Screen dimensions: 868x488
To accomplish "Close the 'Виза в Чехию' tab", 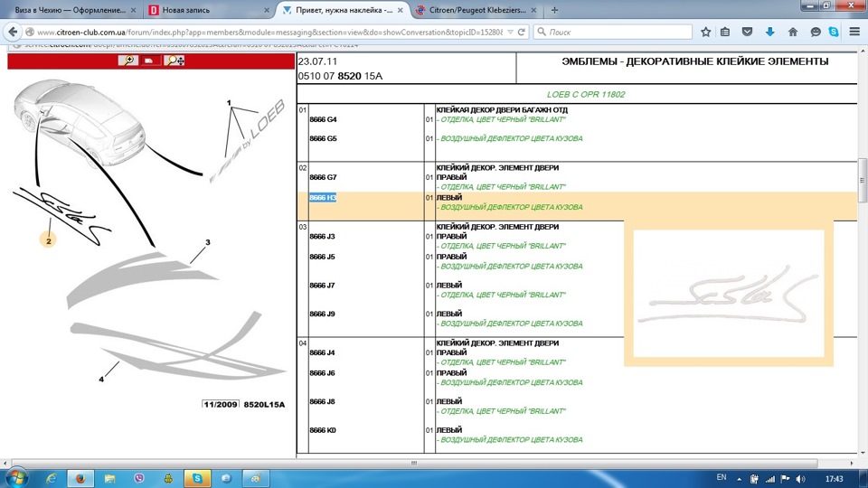I will tap(134, 10).
